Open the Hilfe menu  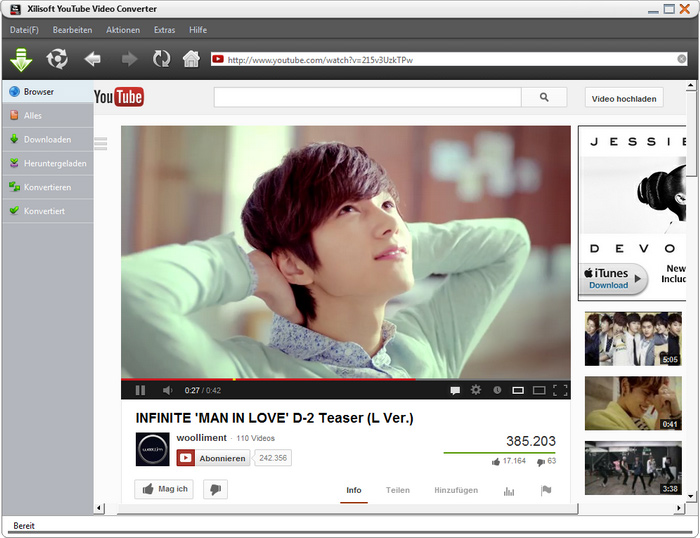pyautogui.click(x=198, y=30)
